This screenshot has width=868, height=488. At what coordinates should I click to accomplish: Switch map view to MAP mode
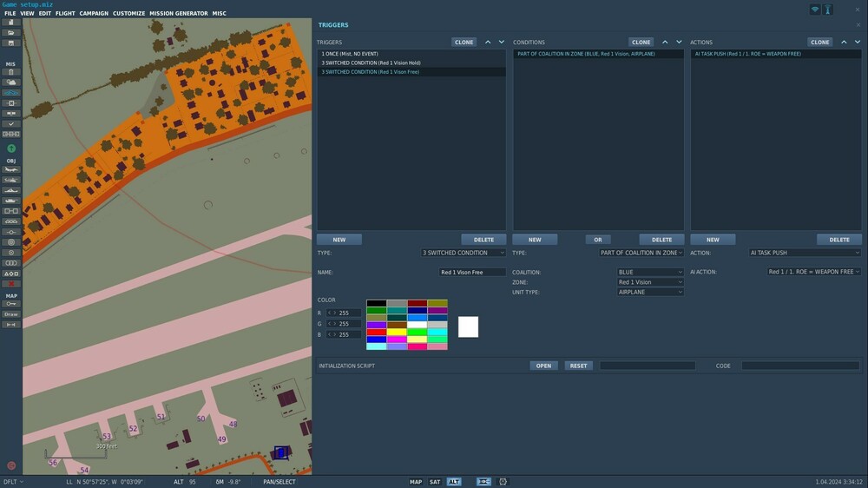(x=416, y=482)
